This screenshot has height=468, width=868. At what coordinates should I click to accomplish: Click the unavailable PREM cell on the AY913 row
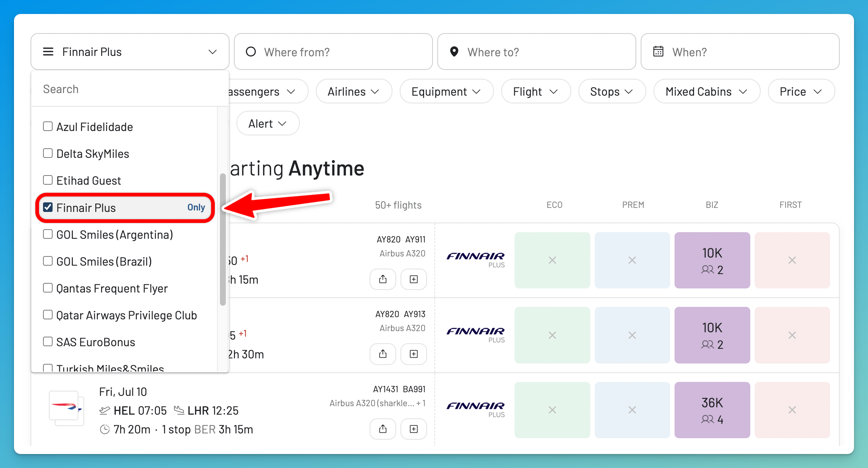tap(632, 335)
